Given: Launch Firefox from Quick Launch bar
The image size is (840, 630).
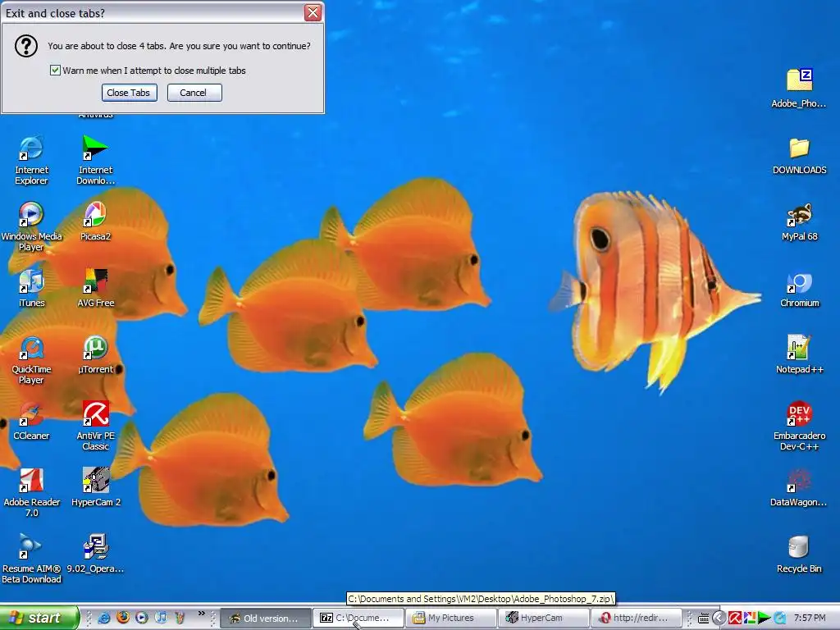Looking at the screenshot, I should 123,618.
